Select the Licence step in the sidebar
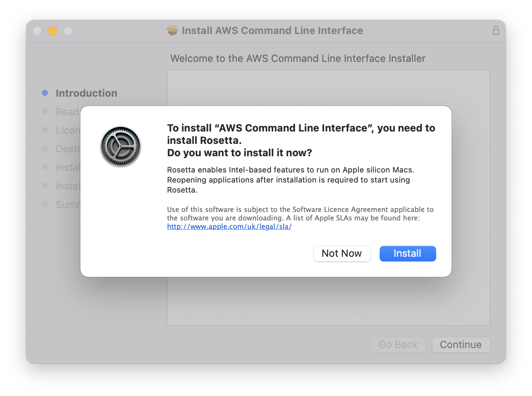The height and width of the screenshot is (396, 532). point(66,130)
